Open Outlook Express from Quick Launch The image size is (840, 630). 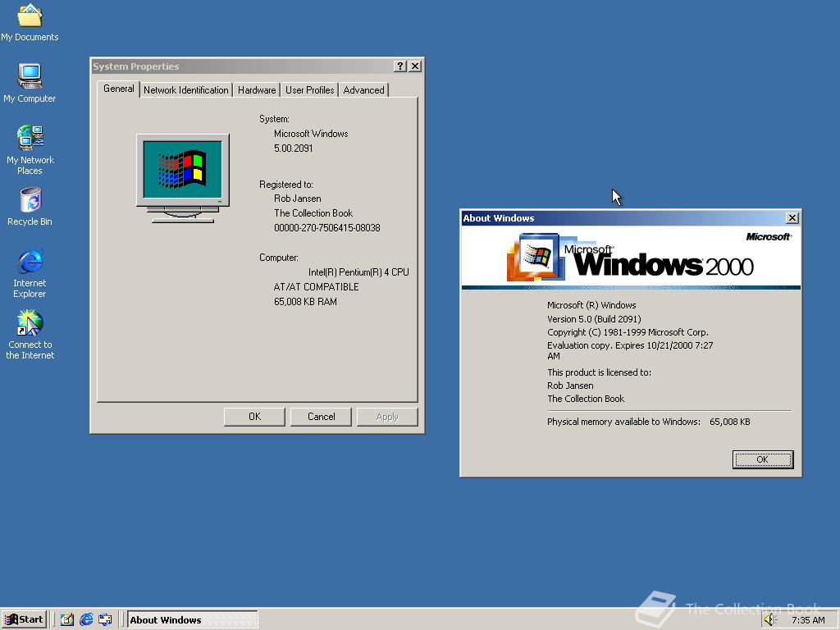point(105,619)
